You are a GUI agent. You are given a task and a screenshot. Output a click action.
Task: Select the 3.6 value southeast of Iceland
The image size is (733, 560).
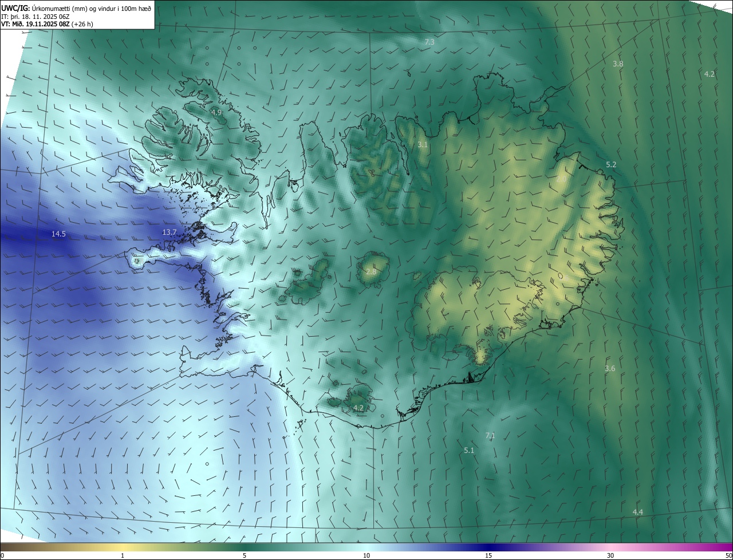click(x=610, y=368)
